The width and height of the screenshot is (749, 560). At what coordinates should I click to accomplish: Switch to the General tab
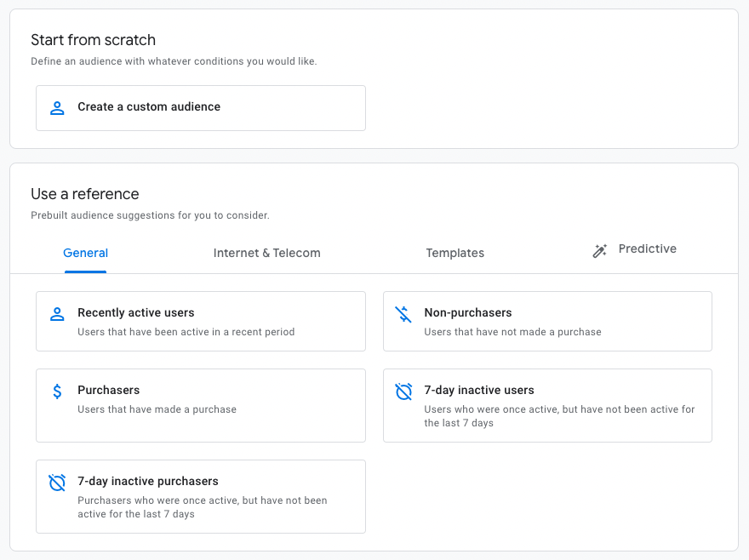[85, 253]
